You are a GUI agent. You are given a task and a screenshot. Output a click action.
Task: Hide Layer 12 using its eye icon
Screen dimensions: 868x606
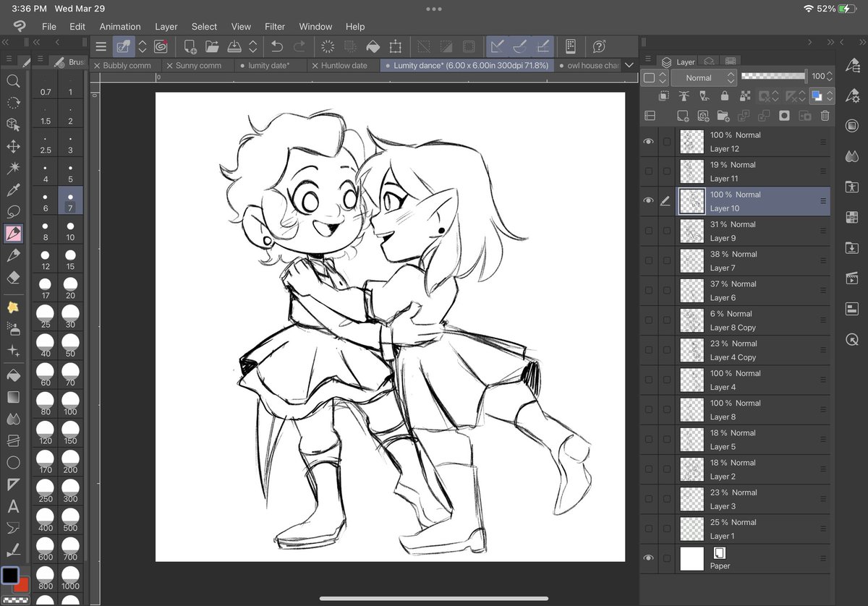pyautogui.click(x=648, y=142)
